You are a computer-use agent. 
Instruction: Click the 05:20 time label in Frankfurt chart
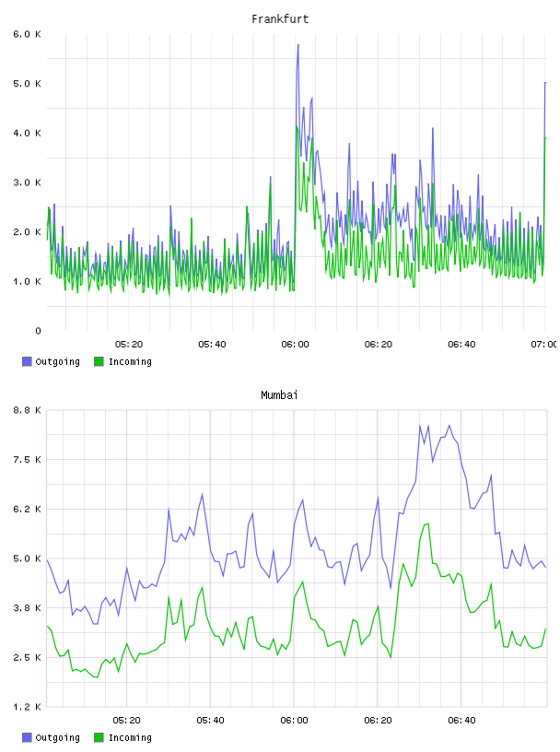(x=129, y=344)
